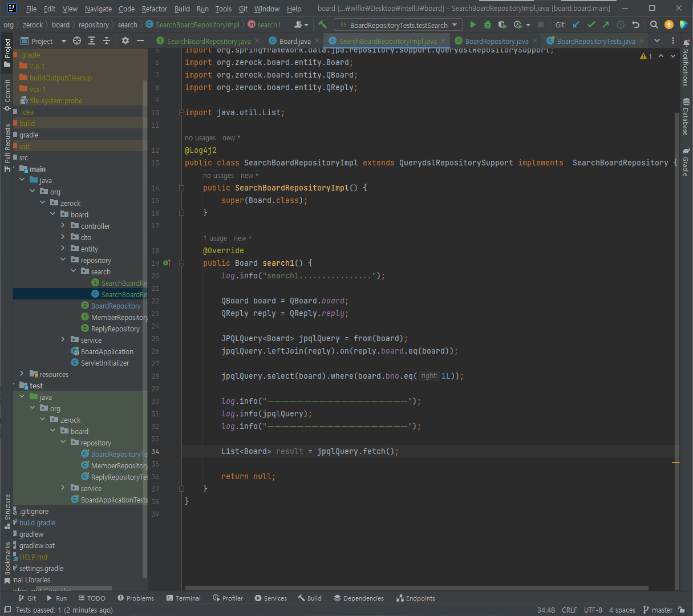The width and height of the screenshot is (693, 616).
Task: Close the BoardRepository.java tab
Action: 534,41
